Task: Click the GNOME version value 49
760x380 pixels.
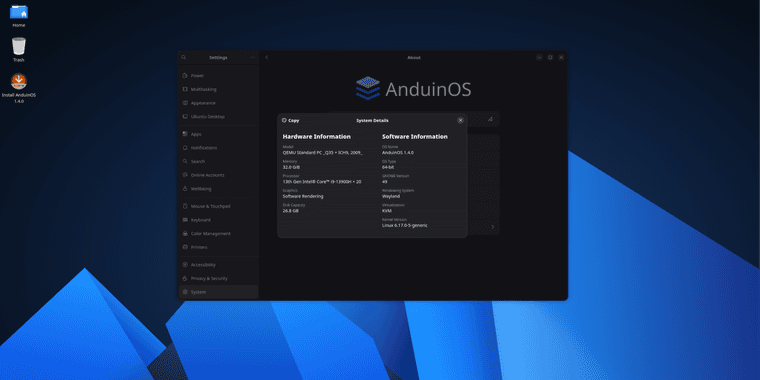Action: (385, 182)
